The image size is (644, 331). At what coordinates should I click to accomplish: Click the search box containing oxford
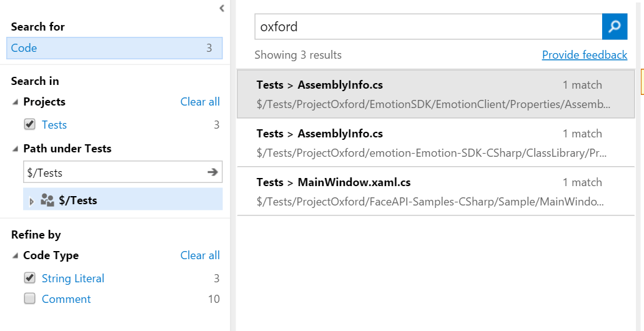coord(428,27)
